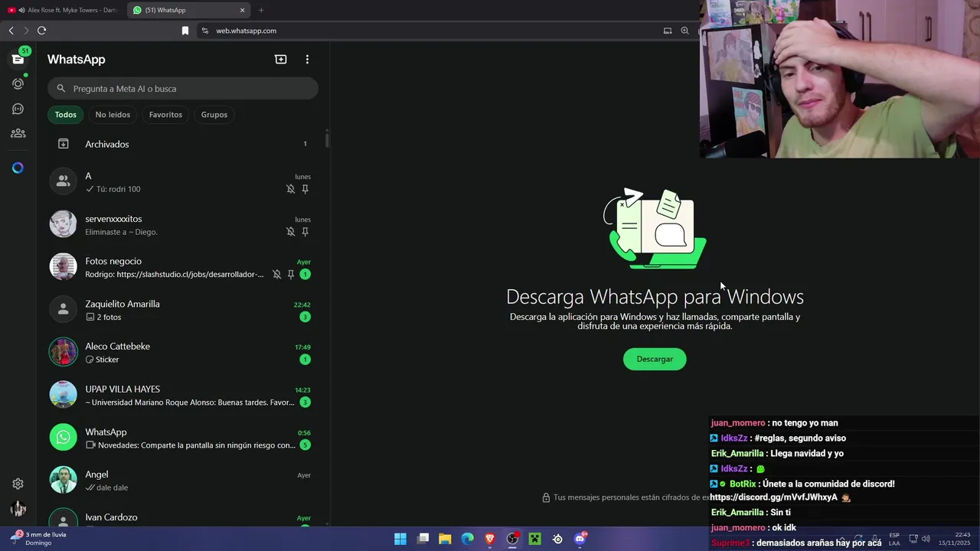
Task: Click Aleco Cattebeke's profile avatar
Action: tap(64, 352)
